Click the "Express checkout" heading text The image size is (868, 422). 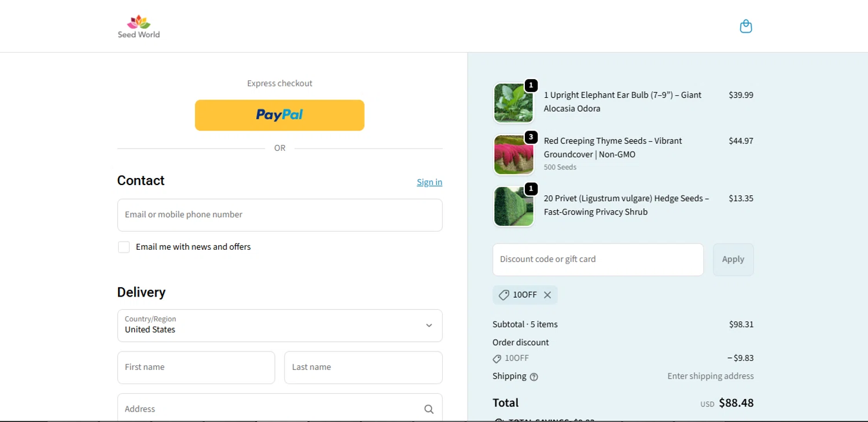[279, 83]
